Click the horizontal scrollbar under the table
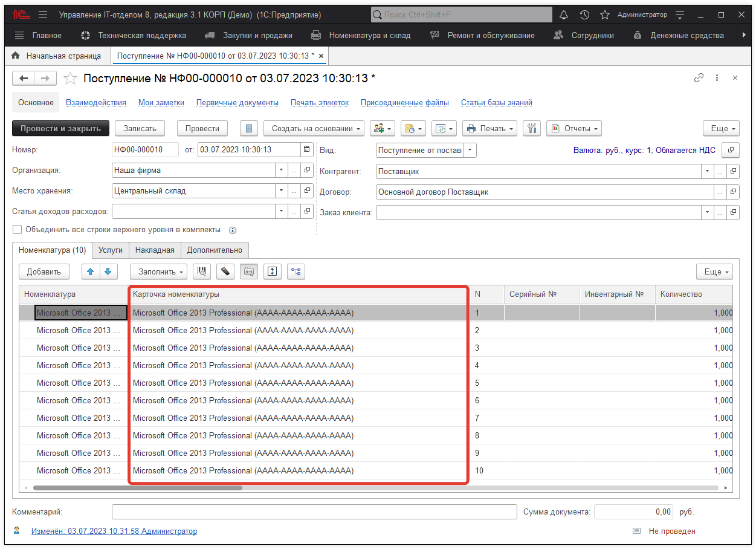756x549 pixels. (138, 487)
